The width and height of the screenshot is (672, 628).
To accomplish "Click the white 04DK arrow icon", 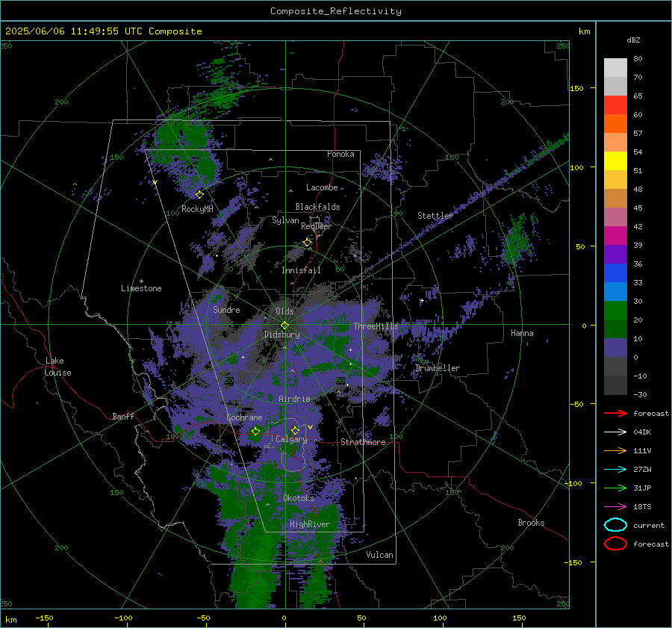I will click(615, 432).
